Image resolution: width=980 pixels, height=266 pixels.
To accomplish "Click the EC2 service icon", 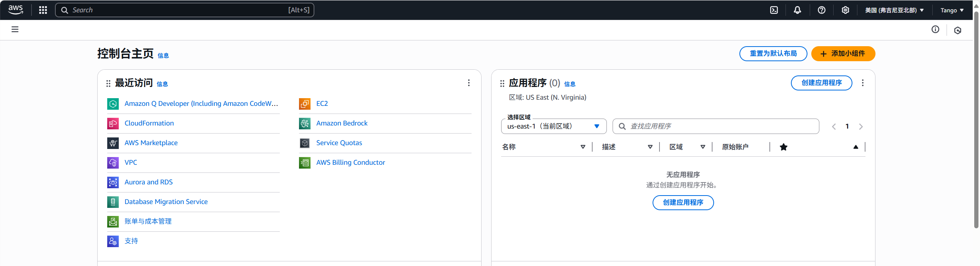I will click(305, 104).
